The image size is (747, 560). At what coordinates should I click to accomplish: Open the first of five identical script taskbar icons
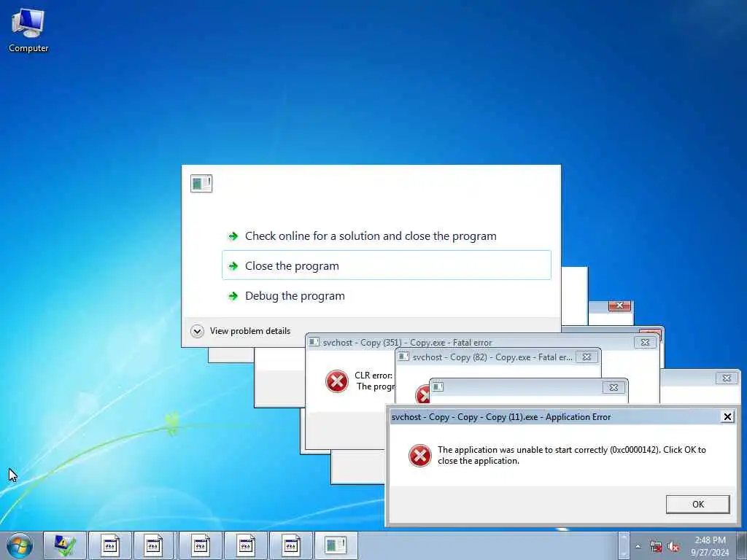[110, 545]
